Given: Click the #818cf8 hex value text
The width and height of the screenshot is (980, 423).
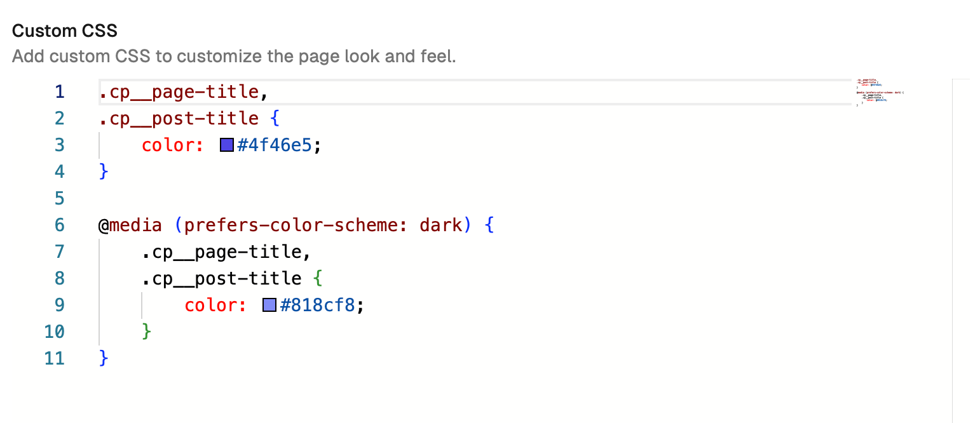Looking at the screenshot, I should 318,305.
